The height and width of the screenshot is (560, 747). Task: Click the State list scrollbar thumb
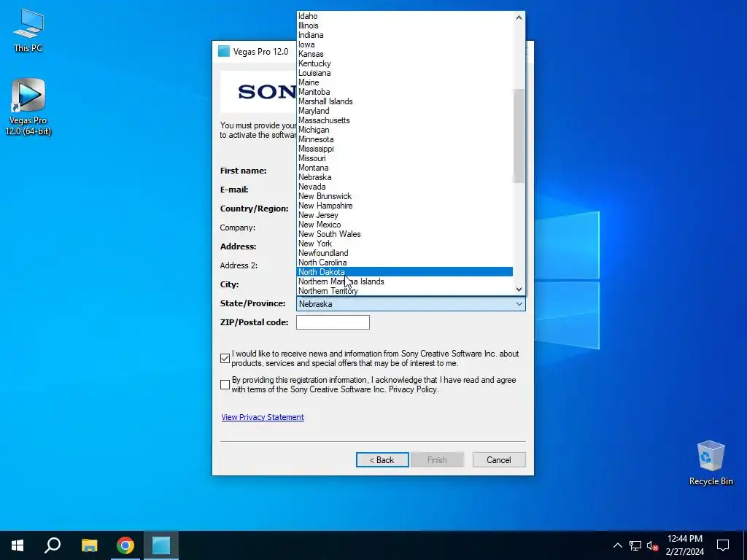coord(519,136)
